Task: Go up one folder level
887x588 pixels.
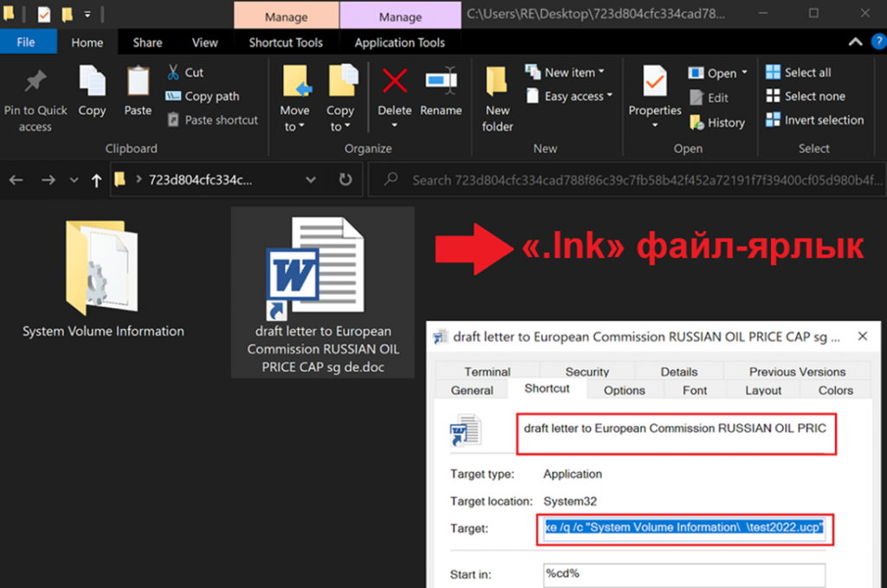Action: [96, 180]
